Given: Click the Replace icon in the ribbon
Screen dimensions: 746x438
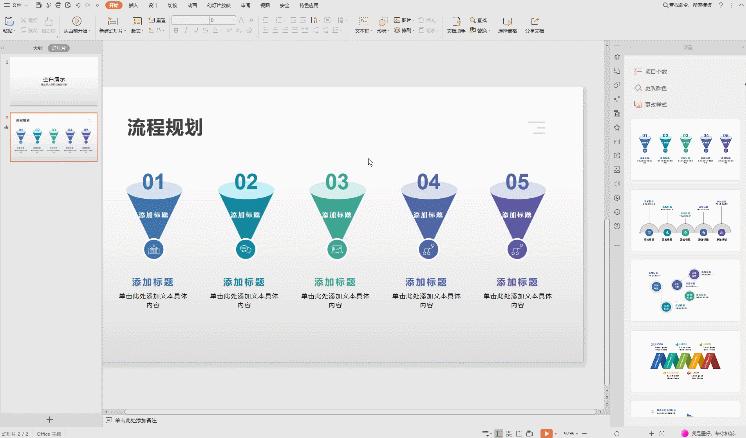Looking at the screenshot, I should (472, 30).
